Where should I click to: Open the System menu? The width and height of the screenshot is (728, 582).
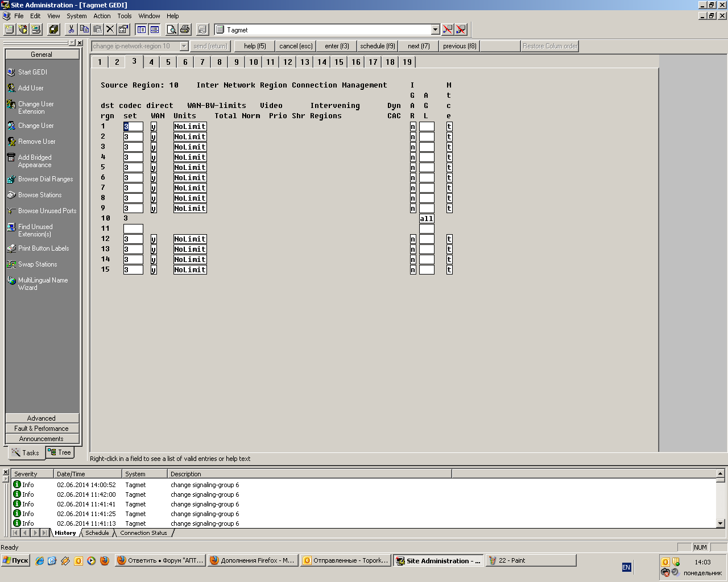tap(77, 16)
